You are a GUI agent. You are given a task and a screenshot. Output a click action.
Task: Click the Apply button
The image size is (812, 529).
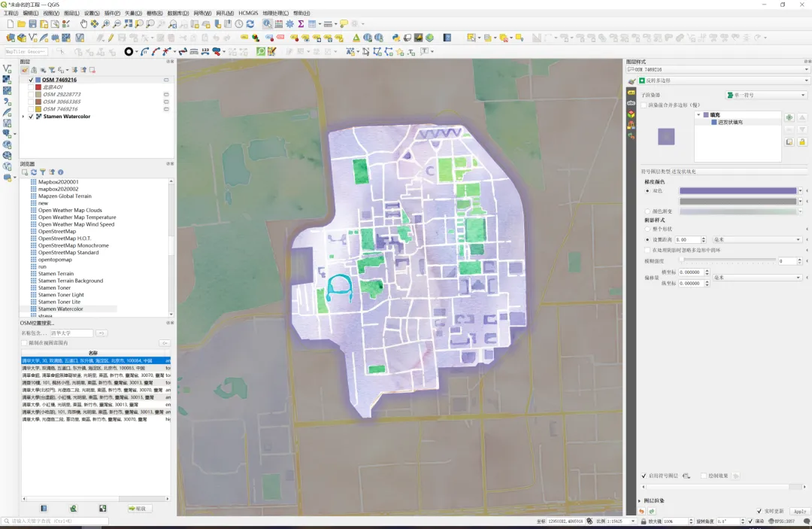[799, 511]
